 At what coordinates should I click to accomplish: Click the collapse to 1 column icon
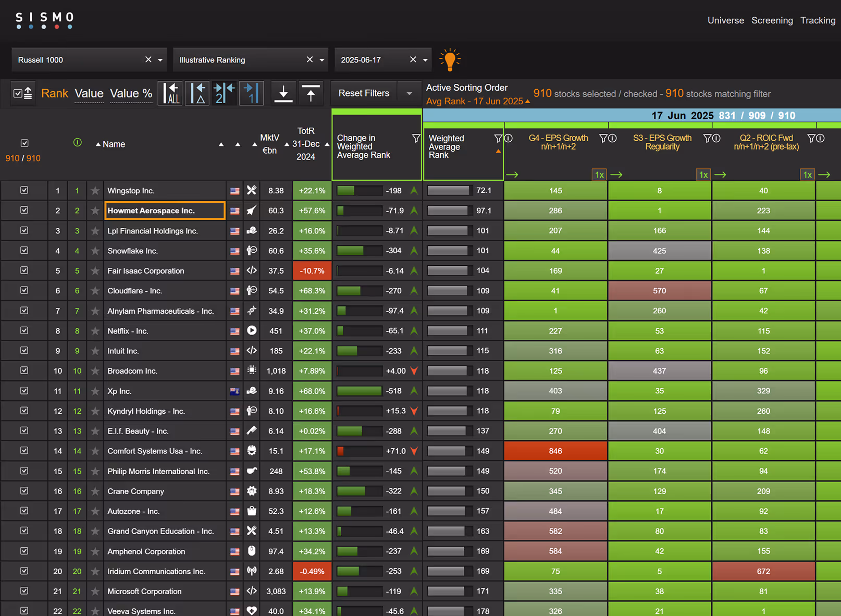coord(251,93)
